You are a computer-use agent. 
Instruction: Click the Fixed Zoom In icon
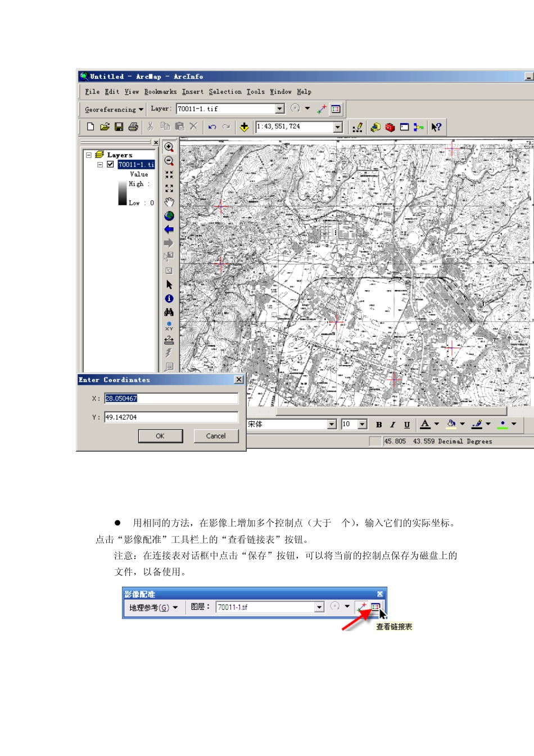pos(169,175)
